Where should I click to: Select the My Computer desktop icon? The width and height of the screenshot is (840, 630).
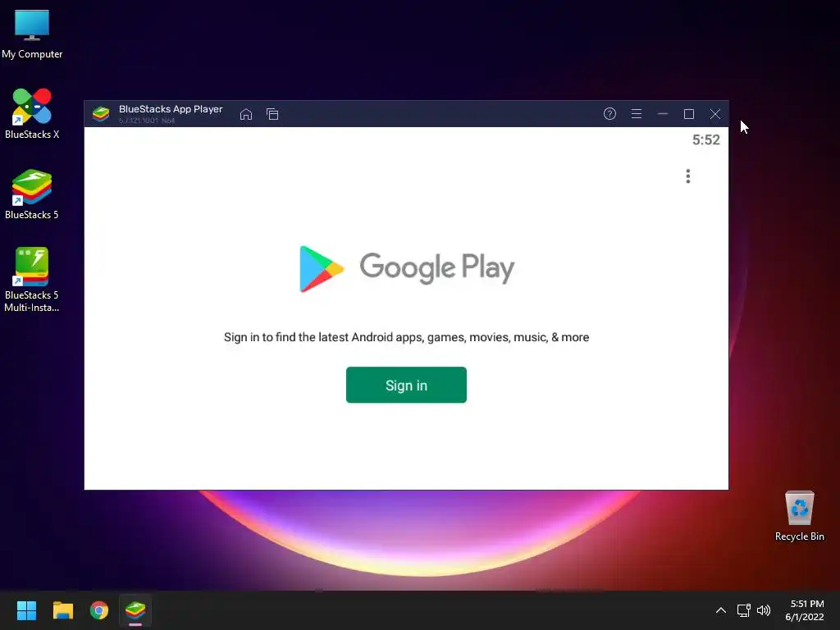(x=32, y=34)
